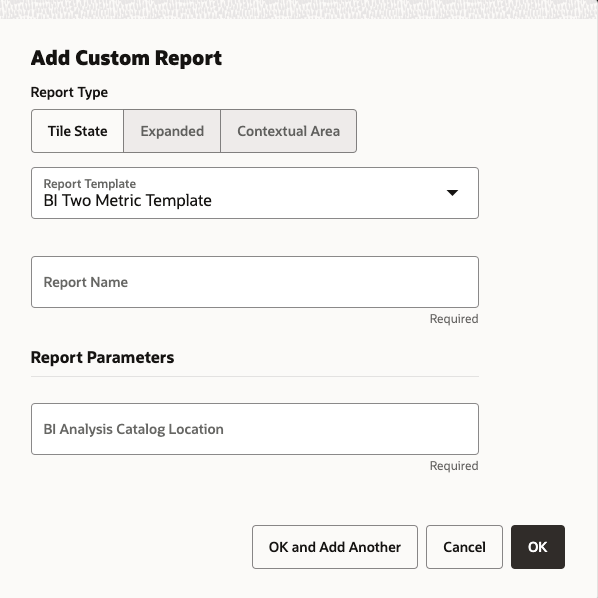Choose the Contextual Area report type

tap(289, 131)
